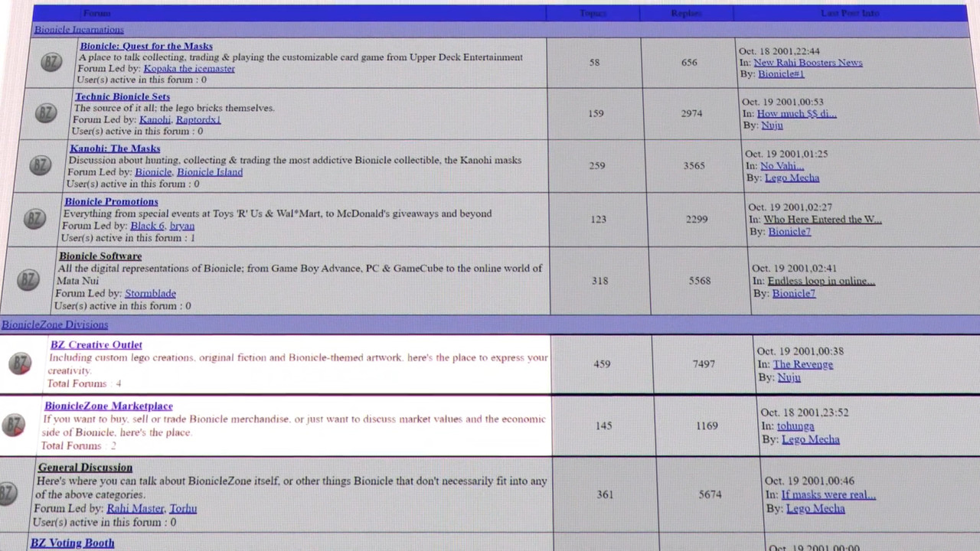This screenshot has width=980, height=551.
Task: Open the New Rahi Boosters News post
Action: coord(808,63)
